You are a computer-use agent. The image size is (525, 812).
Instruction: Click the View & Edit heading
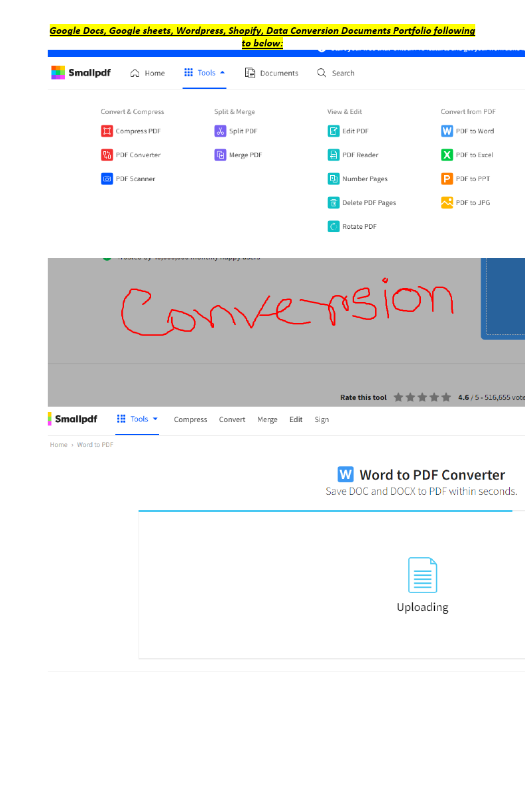[345, 112]
